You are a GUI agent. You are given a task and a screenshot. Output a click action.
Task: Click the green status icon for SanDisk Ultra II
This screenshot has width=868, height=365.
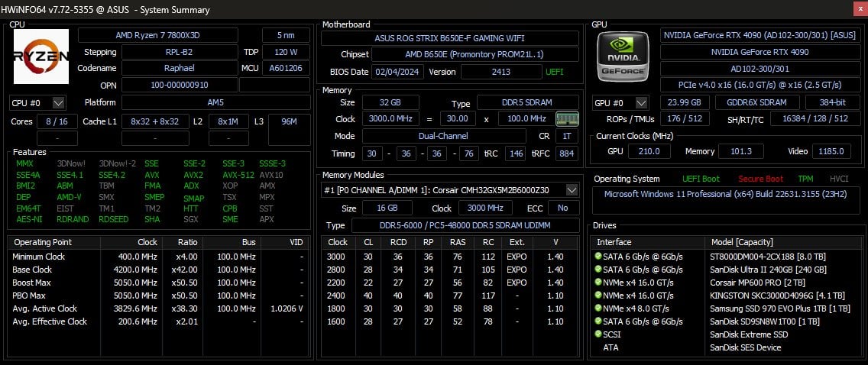pyautogui.click(x=598, y=270)
